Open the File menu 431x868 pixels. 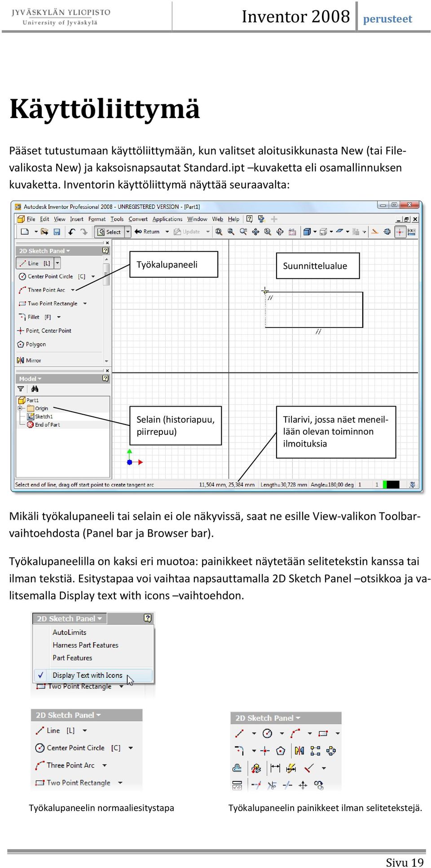click(31, 219)
